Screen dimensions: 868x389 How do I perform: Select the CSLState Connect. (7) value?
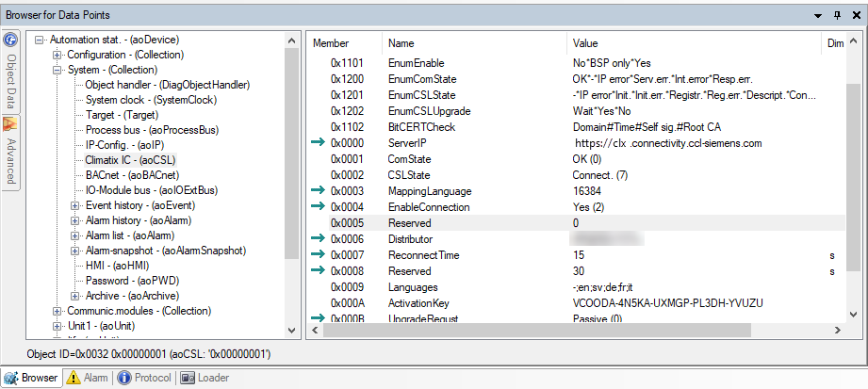click(600, 175)
